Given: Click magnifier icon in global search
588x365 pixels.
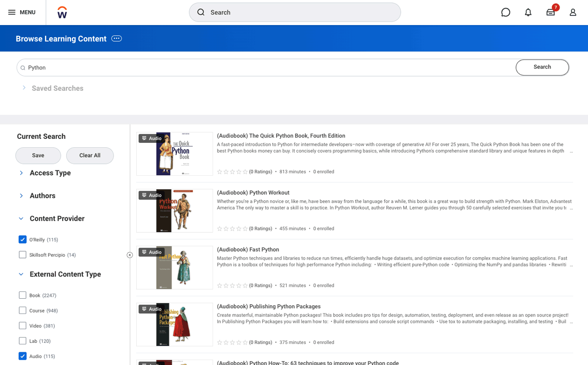Looking at the screenshot, I should 201,12.
